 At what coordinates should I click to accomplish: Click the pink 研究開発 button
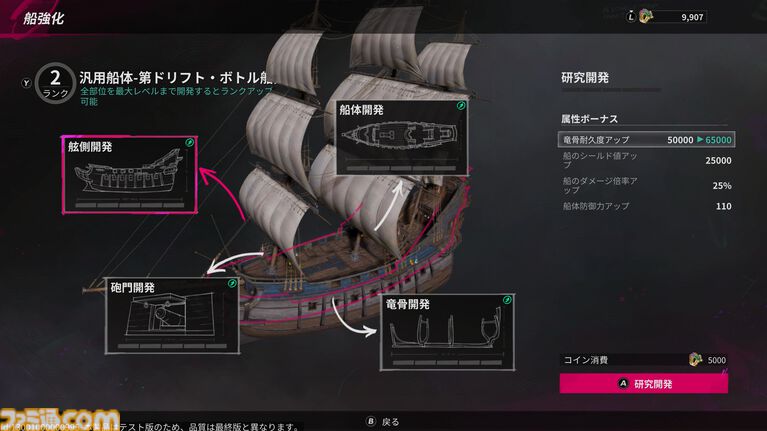(x=644, y=384)
